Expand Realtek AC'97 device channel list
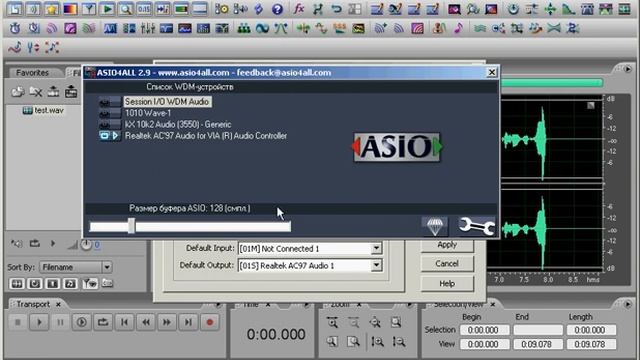This screenshot has width=640, height=360. point(116,136)
